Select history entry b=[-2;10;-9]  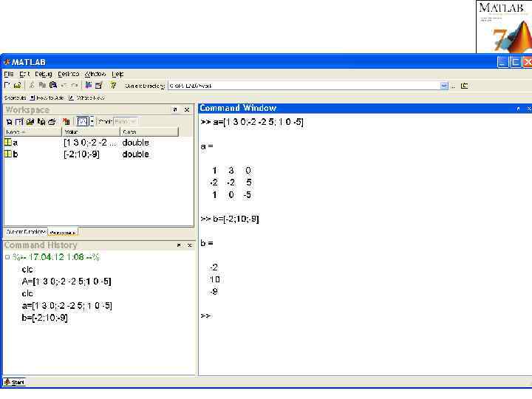[x=44, y=318]
